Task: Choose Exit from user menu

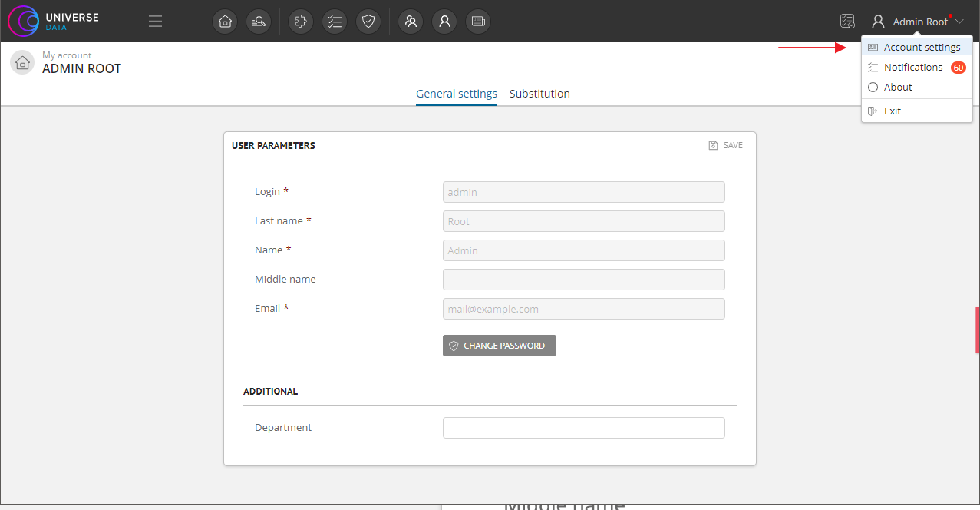Action: (x=917, y=111)
